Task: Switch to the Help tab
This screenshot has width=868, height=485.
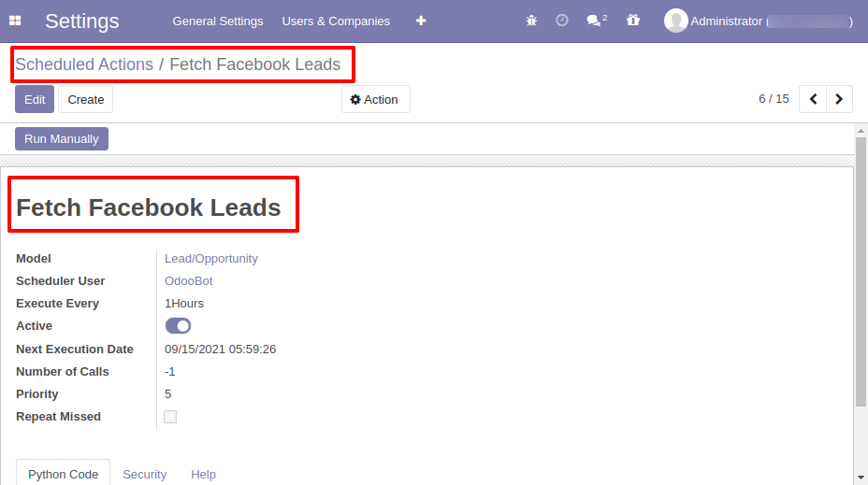Action: click(x=203, y=474)
